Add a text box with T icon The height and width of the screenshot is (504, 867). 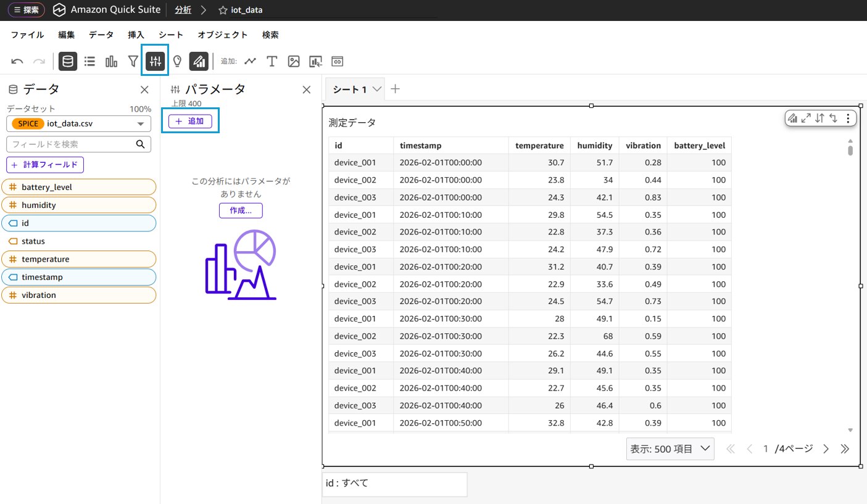(272, 61)
